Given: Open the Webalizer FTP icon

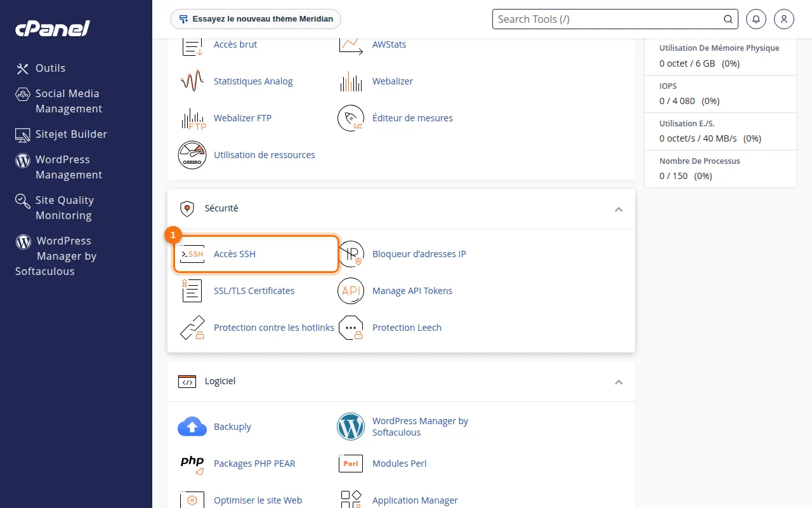Looking at the screenshot, I should click(x=193, y=118).
